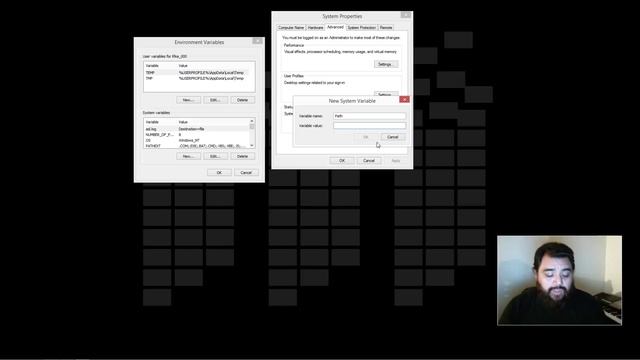Click OK in the New System Variable dialog

coord(366,137)
